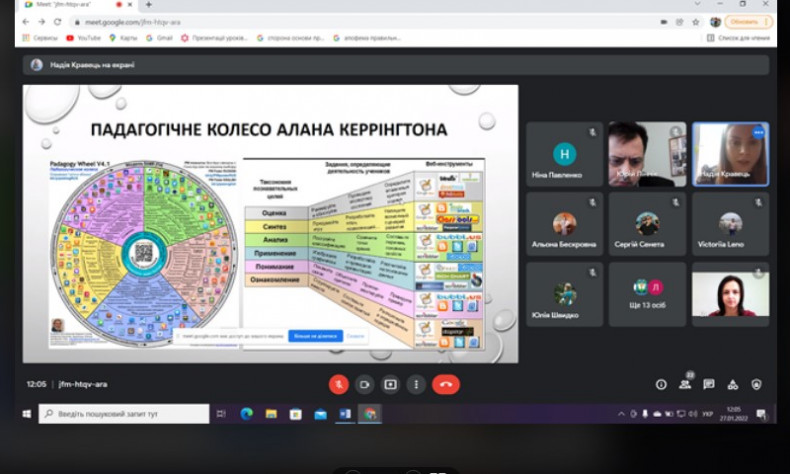Open the Сервисы apps bookmark
The image size is (790, 474).
coord(40,38)
